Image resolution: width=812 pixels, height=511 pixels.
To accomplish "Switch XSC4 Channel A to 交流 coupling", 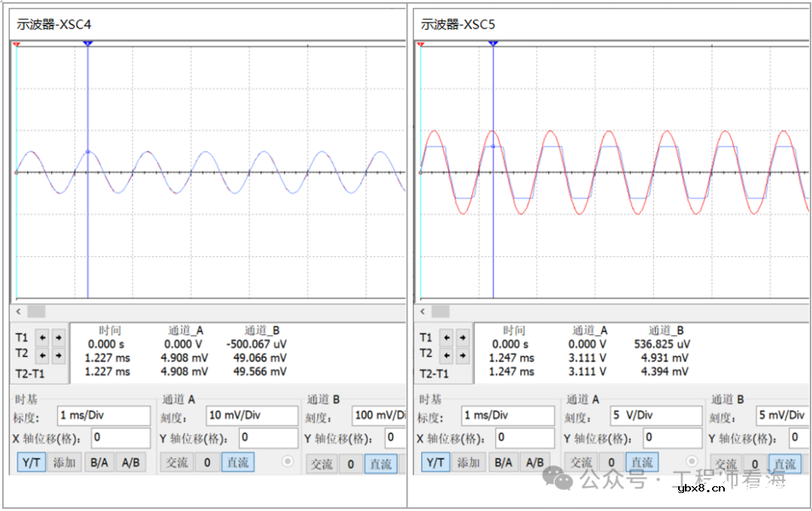I will tap(177, 462).
